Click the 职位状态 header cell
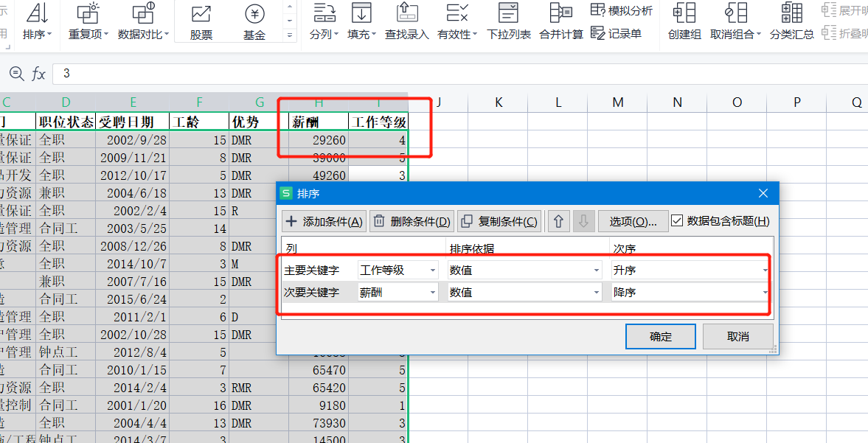 66,121
